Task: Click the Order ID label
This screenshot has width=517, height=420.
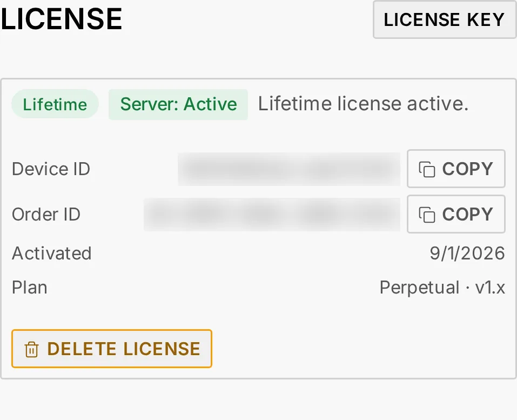Action: click(x=46, y=215)
